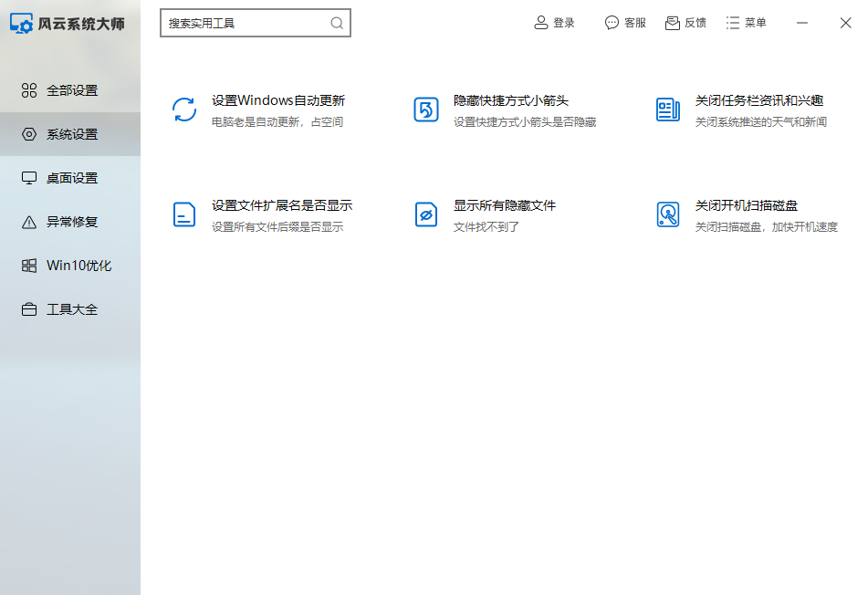The image size is (868, 595).
Task: Click the 全部设置 grid icon in sidebar
Action: click(26, 90)
